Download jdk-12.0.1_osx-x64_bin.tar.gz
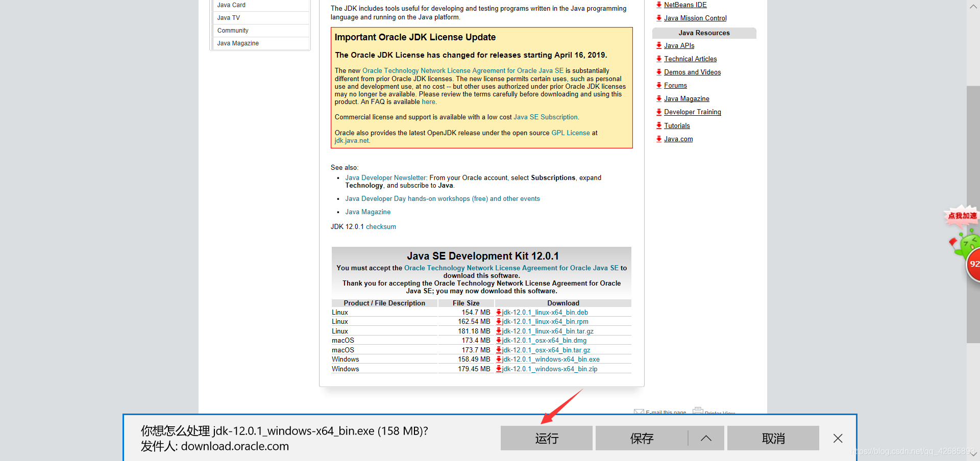This screenshot has width=980, height=461. [546, 350]
